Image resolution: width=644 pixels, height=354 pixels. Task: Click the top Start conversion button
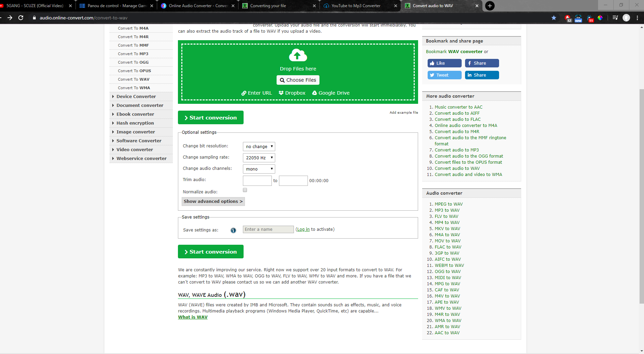pyautogui.click(x=211, y=117)
